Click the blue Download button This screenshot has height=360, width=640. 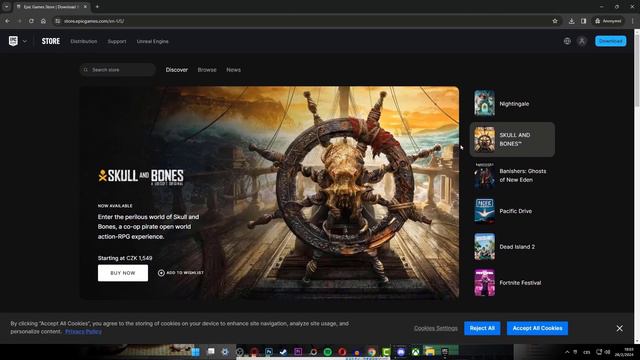[611, 41]
